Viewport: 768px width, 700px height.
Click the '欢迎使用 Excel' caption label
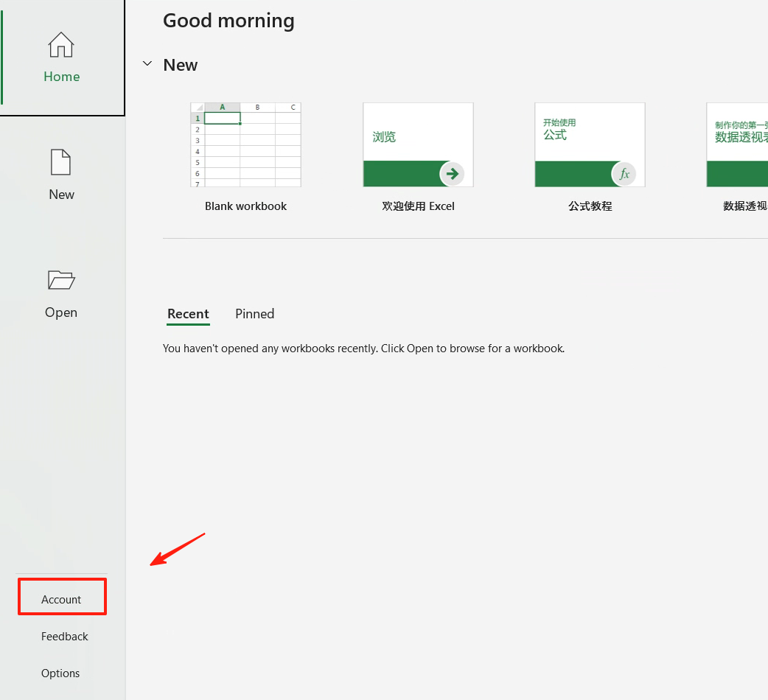click(418, 206)
